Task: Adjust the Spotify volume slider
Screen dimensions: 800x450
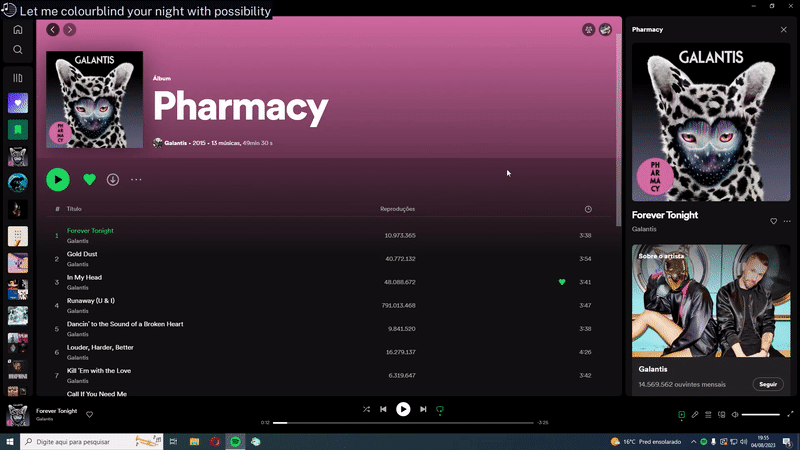Action: click(761, 415)
